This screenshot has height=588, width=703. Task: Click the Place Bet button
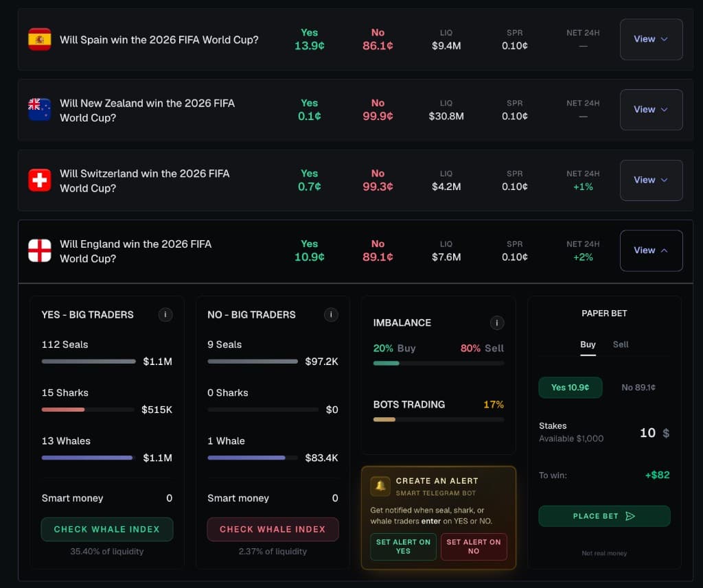pyautogui.click(x=604, y=516)
